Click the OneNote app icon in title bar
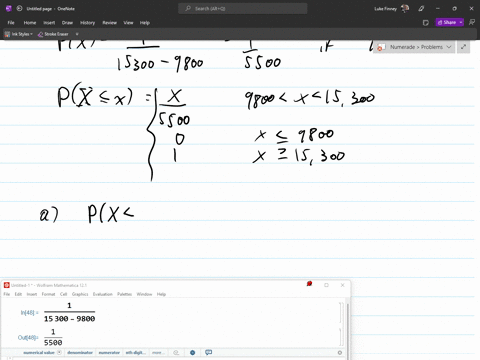Screen dimensions: 480x360 pyautogui.click(x=9, y=9)
